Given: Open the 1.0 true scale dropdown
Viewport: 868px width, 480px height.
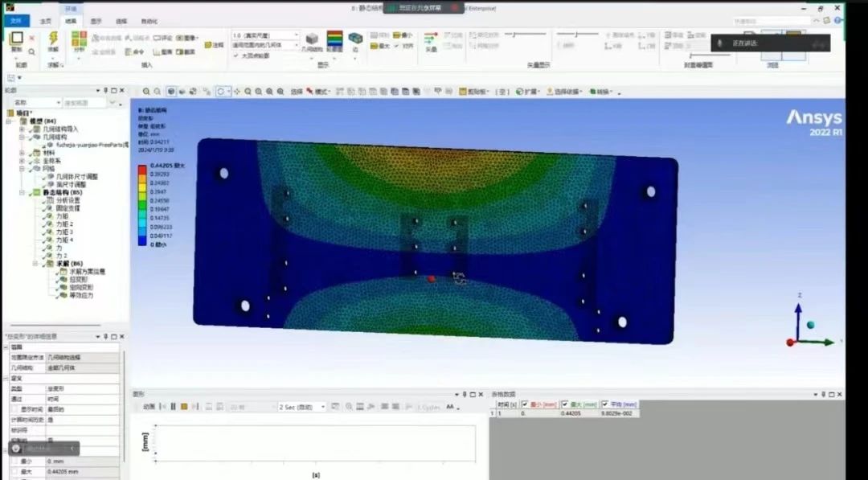Looking at the screenshot, I should (x=265, y=36).
